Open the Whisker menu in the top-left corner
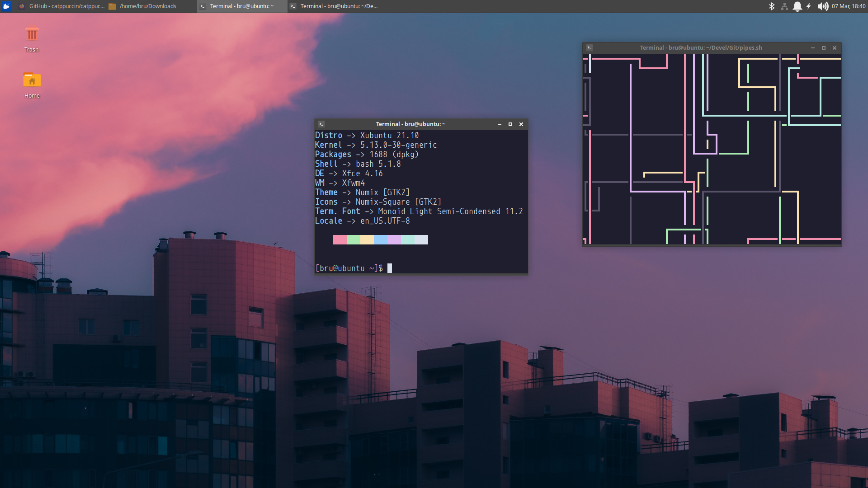 click(x=6, y=6)
